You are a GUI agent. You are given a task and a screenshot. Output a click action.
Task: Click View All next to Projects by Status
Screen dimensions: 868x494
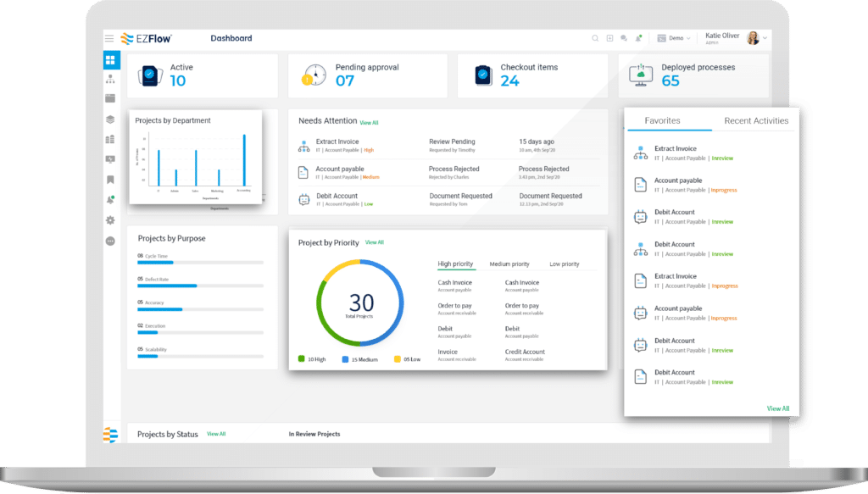pos(216,434)
